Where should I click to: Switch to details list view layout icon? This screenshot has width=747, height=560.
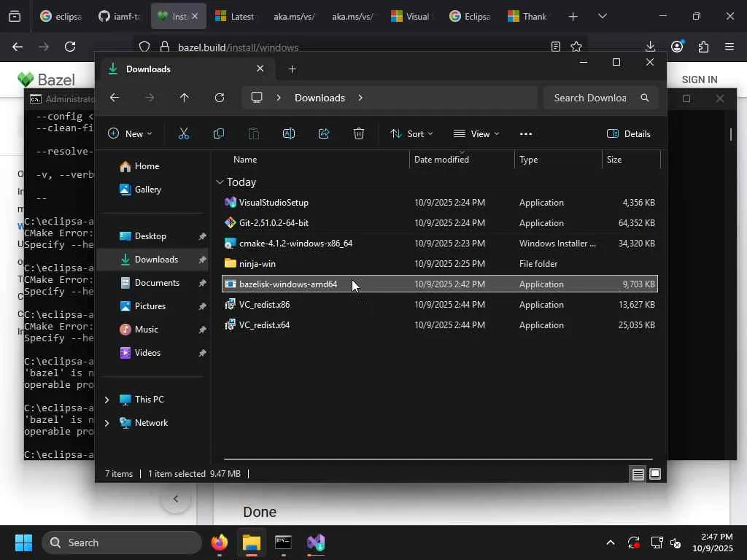click(638, 474)
